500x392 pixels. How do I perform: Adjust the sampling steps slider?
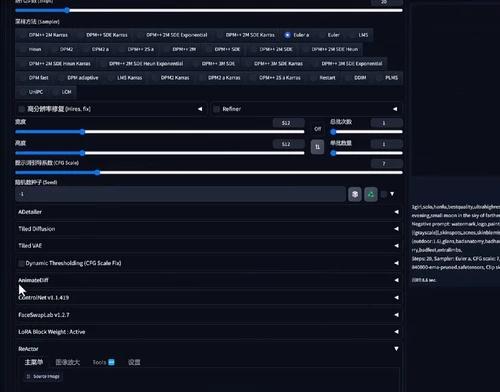point(209,10)
